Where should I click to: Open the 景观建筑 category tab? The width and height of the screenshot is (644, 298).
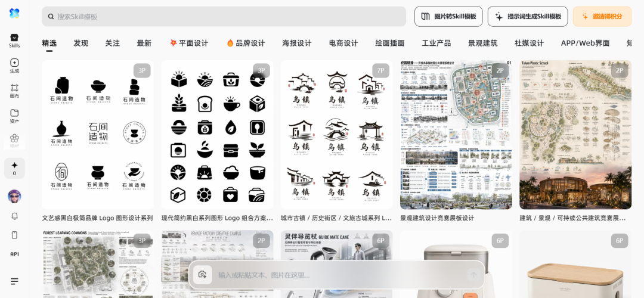click(x=482, y=43)
